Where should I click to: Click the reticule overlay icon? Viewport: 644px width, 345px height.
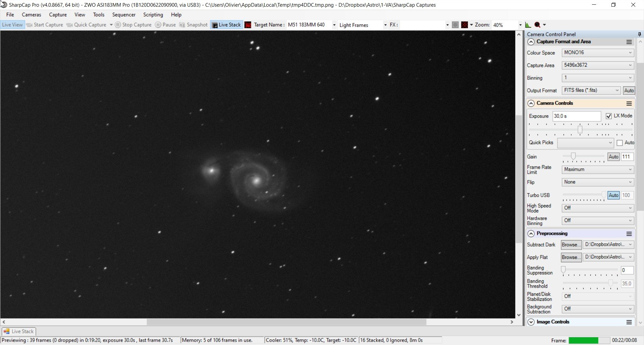(465, 25)
